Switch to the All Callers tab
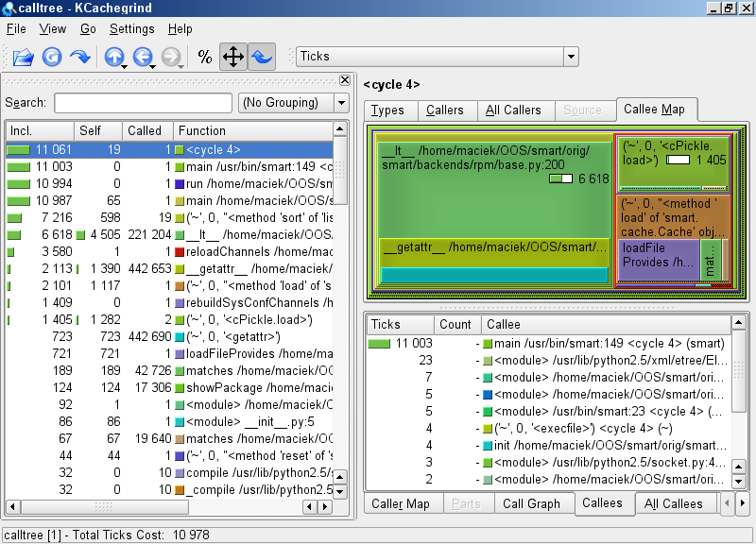Image resolution: width=756 pixels, height=544 pixels. coord(513,110)
